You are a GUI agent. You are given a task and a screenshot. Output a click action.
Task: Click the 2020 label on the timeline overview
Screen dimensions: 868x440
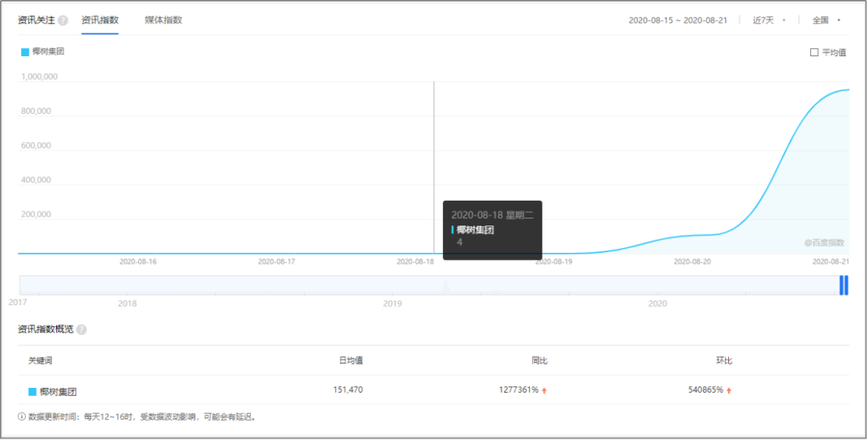(x=657, y=304)
